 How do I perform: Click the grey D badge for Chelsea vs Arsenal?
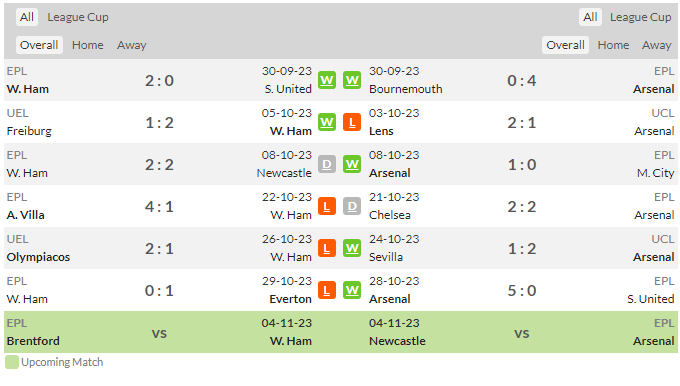pos(352,206)
